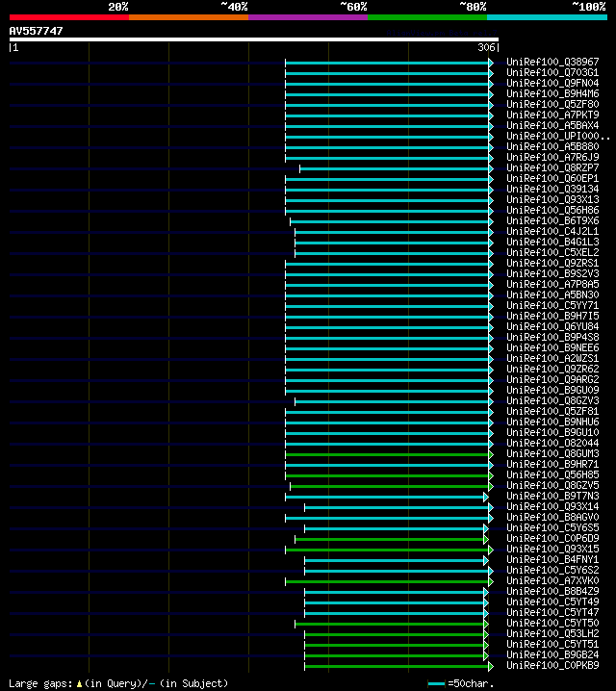
Task: Click the cyan alignment bar for UniRef100_Q38967
Action: [x=387, y=63]
